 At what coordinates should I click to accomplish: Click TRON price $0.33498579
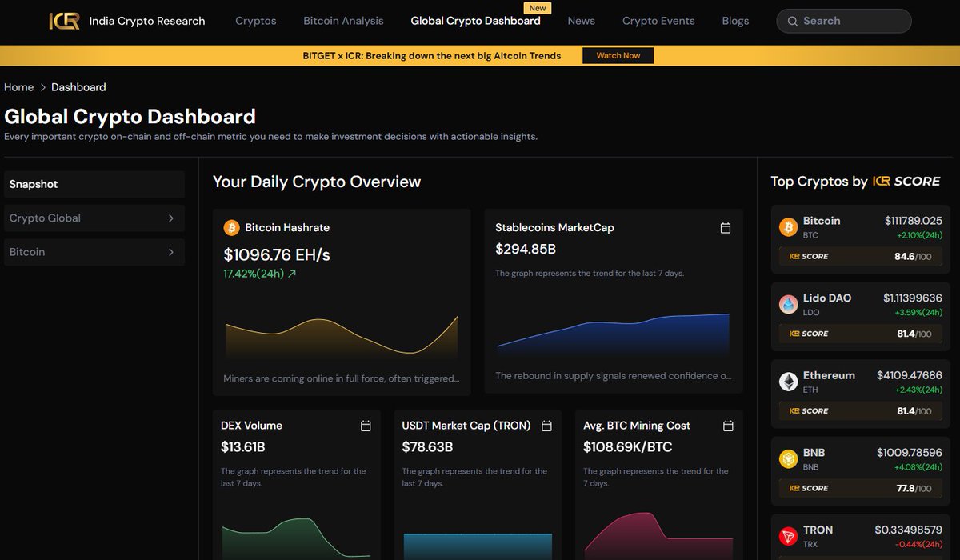pyautogui.click(x=909, y=530)
